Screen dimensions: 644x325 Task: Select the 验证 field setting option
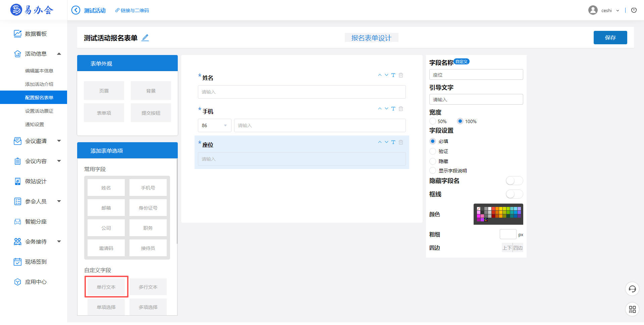point(433,151)
